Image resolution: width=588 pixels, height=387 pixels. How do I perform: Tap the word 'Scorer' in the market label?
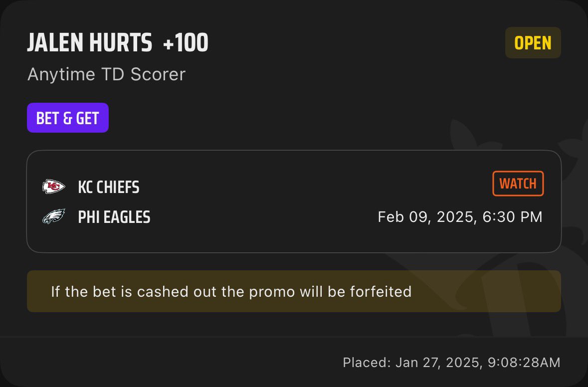pos(158,74)
